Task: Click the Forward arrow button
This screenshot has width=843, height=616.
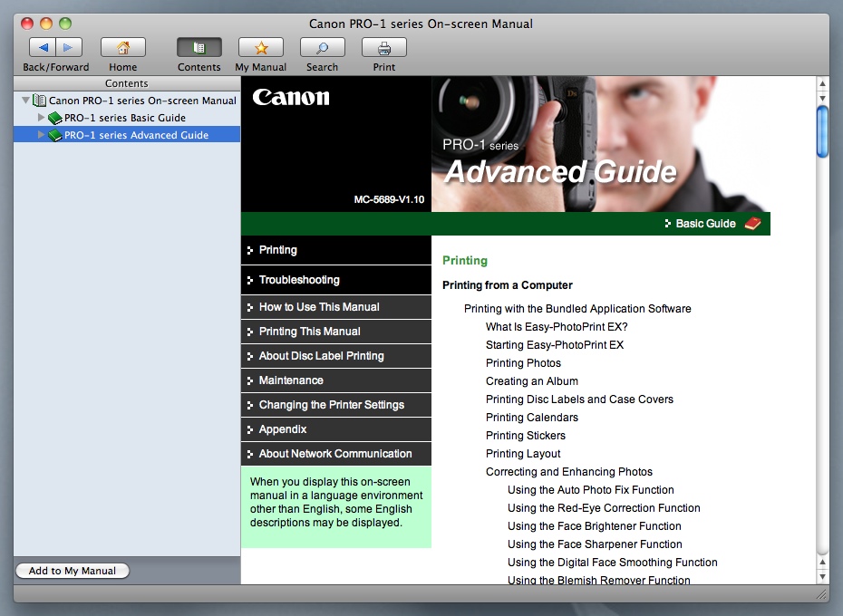Action: (x=69, y=47)
